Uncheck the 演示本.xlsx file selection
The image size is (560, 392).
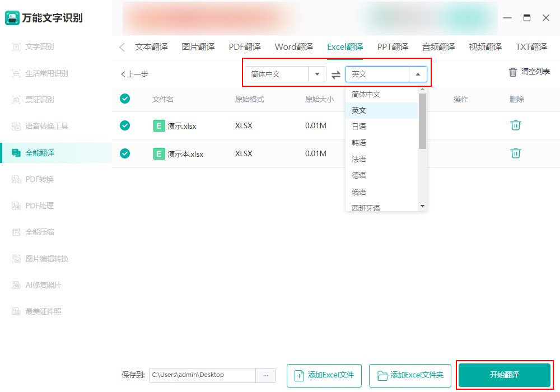click(x=125, y=153)
